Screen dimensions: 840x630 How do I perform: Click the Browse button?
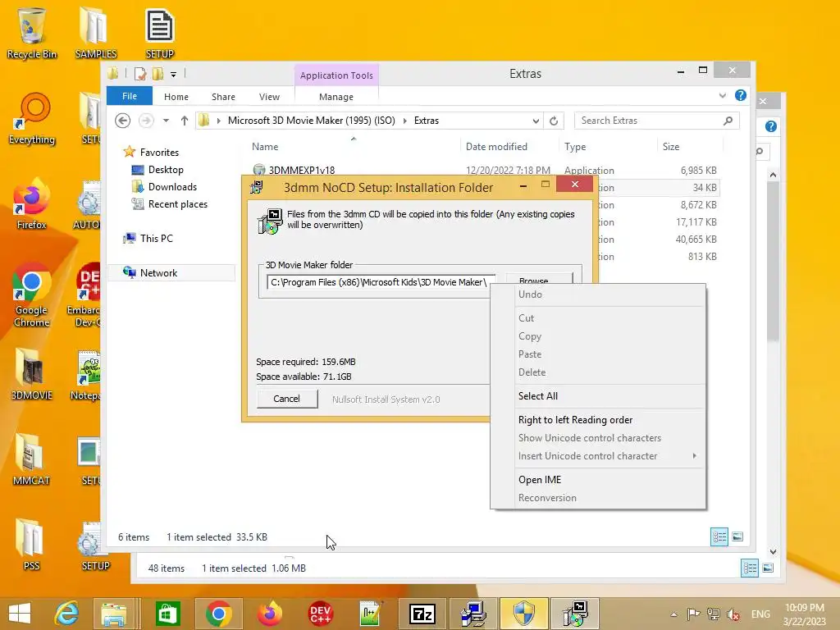[x=540, y=279]
